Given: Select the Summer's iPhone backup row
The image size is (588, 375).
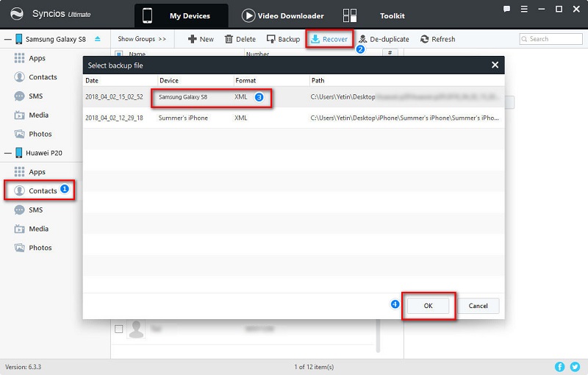Looking at the screenshot, I should coord(293,118).
